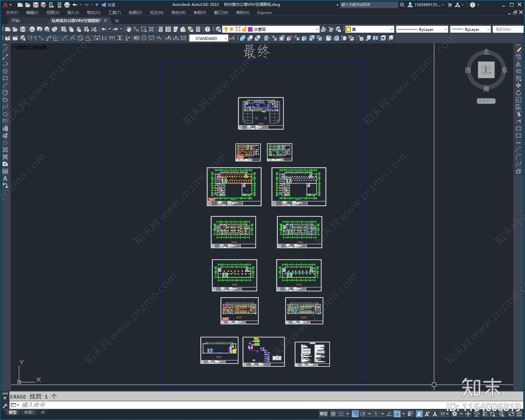The height and width of the screenshot is (420, 525).
Task: Switch to the 布局1 layout tab
Action: tap(29, 412)
